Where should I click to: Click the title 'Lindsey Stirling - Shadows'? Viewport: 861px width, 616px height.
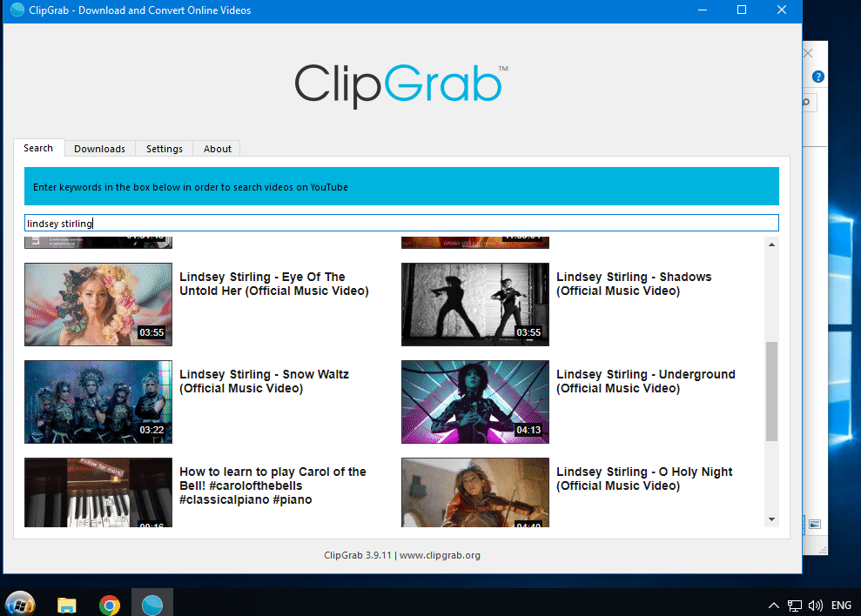click(x=634, y=284)
